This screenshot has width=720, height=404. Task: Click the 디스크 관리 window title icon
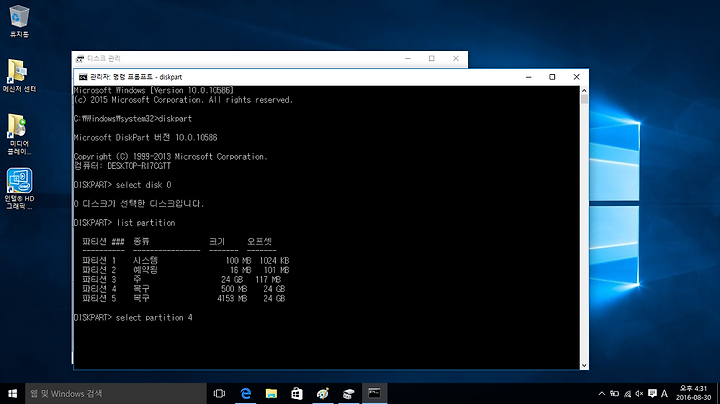pos(80,58)
